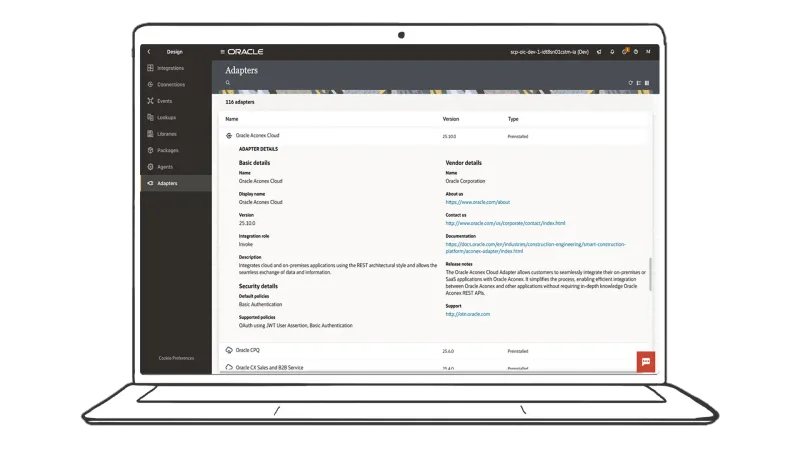Image resolution: width=800 pixels, height=450 pixels.
Task: Switch to grid view layout icon
Action: (x=647, y=83)
